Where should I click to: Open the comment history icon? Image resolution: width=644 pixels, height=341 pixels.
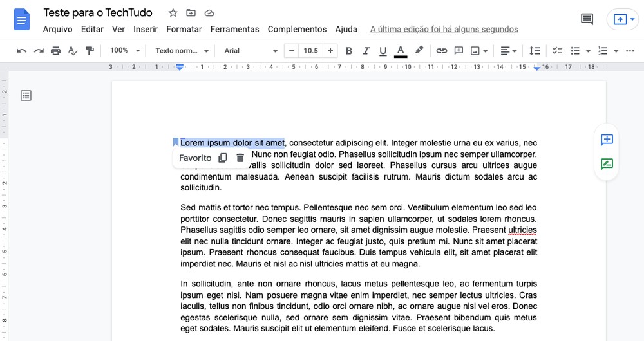(x=587, y=19)
